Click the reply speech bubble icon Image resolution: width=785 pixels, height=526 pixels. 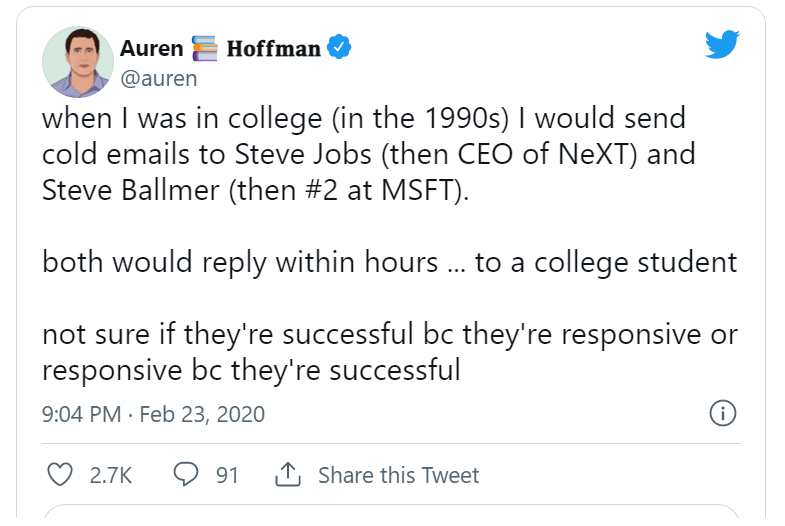pos(186,474)
